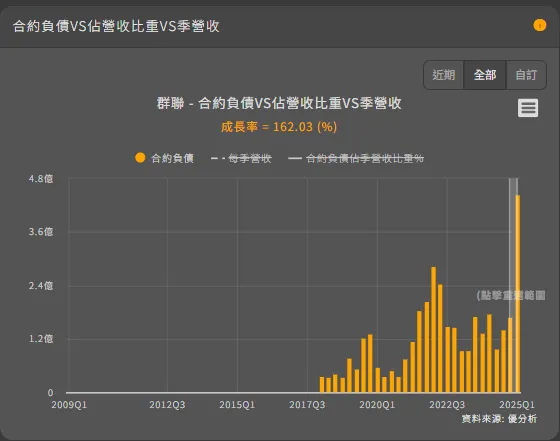Click the 資料來源: 優分析 source text
This screenshot has width=560, height=441.
pos(499,419)
